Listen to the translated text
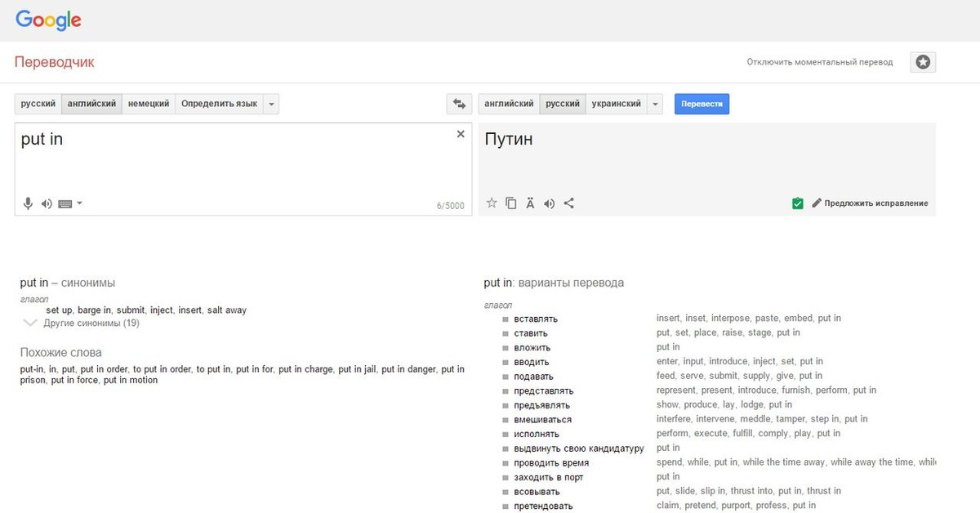Screen dimensions: 980x513 (550, 203)
